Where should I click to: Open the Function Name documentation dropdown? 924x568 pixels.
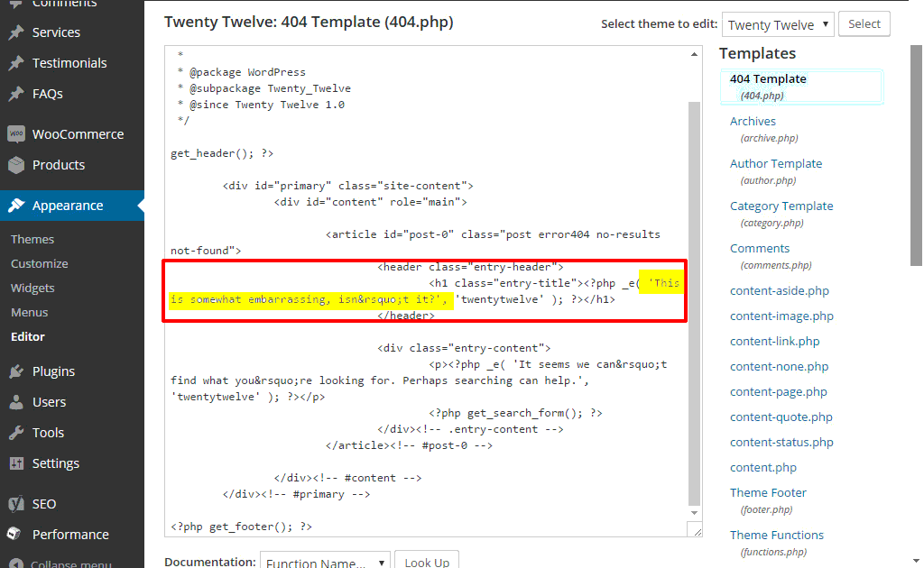pos(325,562)
